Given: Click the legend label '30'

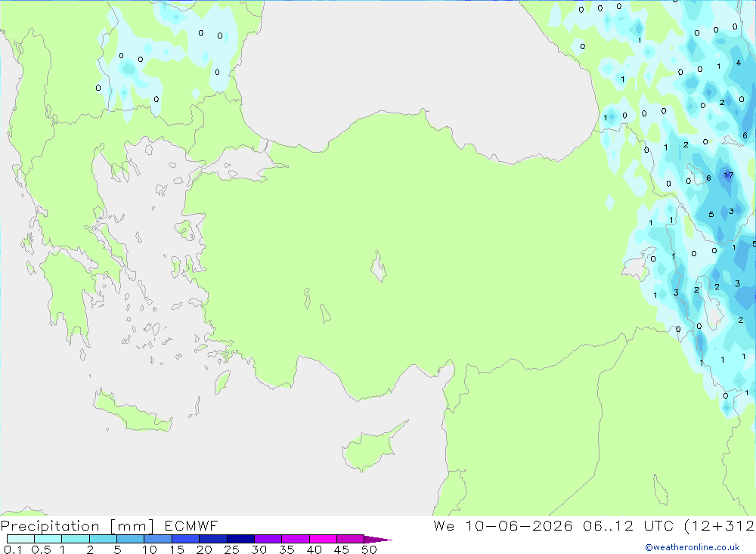Looking at the screenshot, I should (x=259, y=549).
